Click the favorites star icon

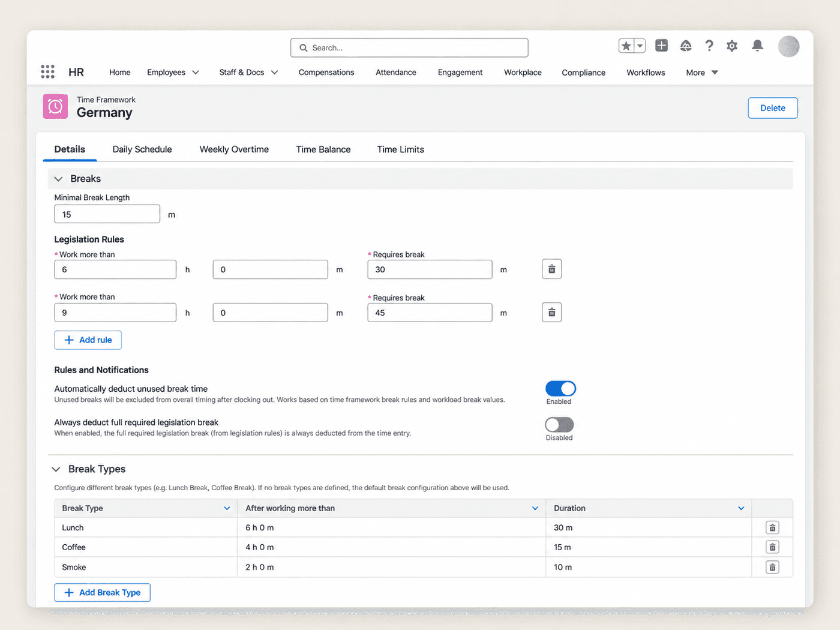[626, 46]
